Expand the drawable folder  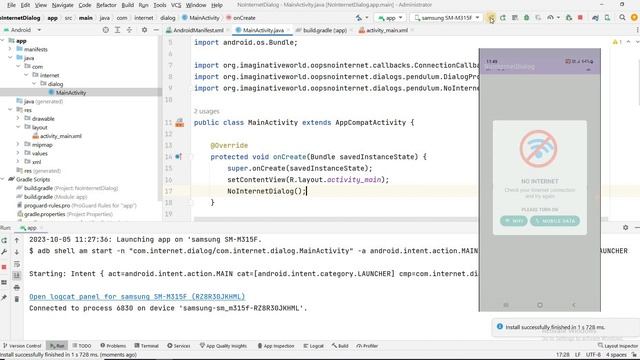(18, 118)
